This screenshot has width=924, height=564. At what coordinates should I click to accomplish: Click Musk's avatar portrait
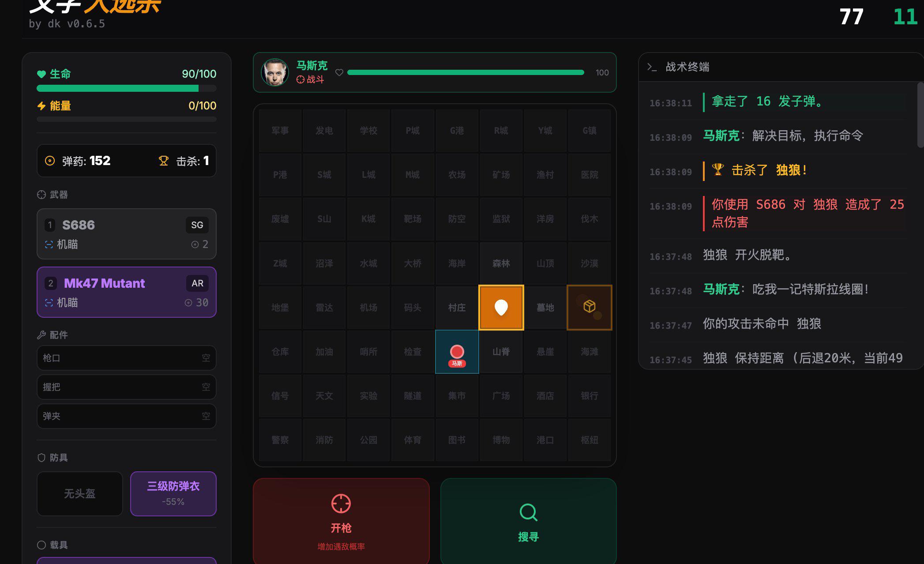pyautogui.click(x=274, y=72)
